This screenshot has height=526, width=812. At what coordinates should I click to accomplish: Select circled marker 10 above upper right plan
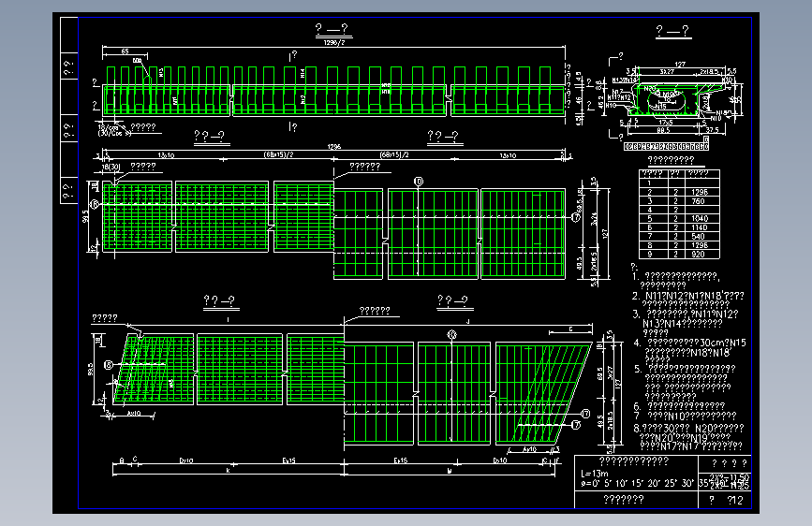click(x=419, y=182)
